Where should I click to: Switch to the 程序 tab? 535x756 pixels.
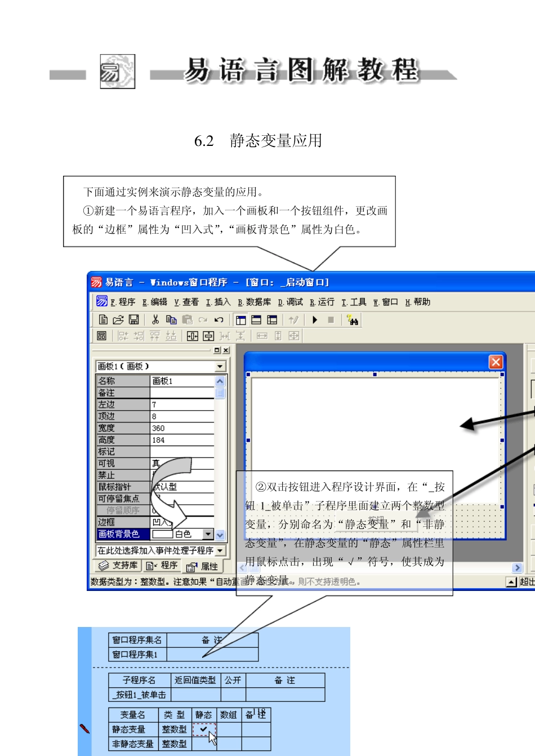point(161,565)
